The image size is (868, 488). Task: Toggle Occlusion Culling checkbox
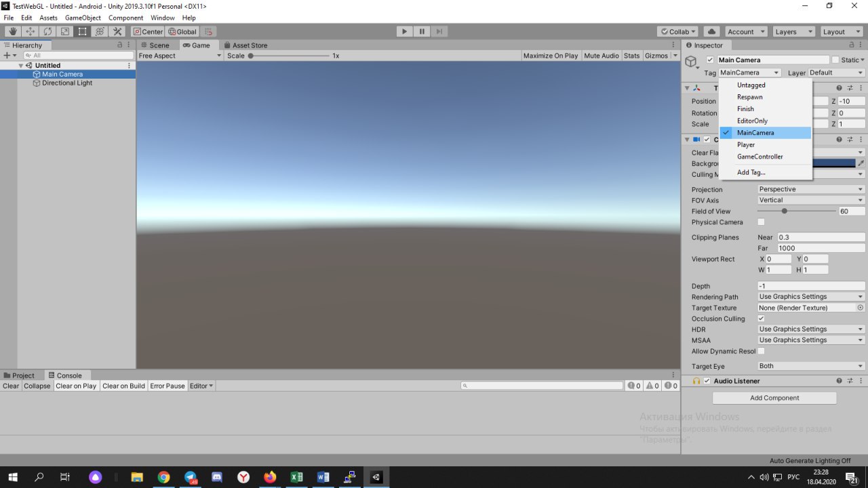click(761, 319)
